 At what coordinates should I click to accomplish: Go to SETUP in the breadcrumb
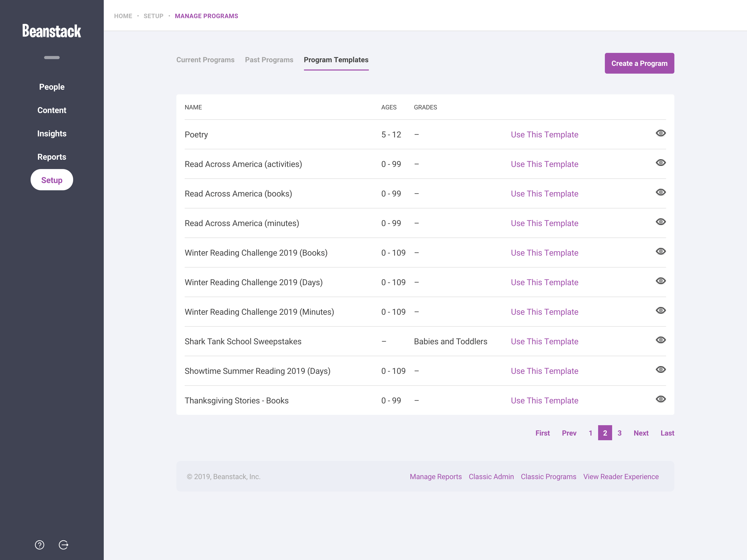point(153,16)
